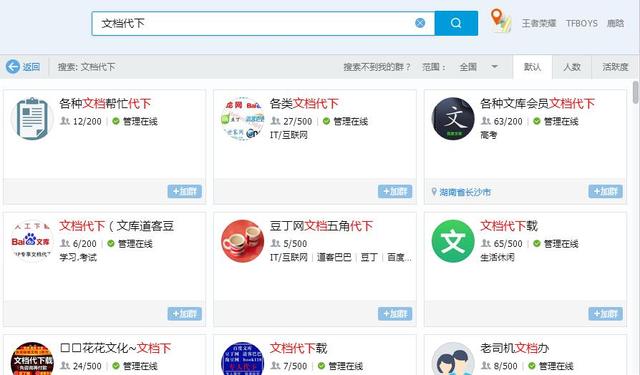Click the 返回 text link
Image resolution: width=640 pixels, height=375 pixels.
tap(31, 67)
